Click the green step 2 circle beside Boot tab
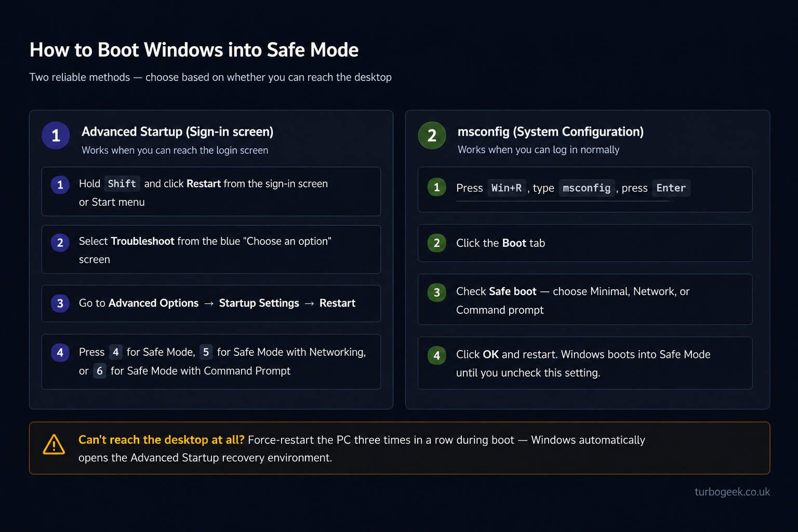The width and height of the screenshot is (798, 532). coord(436,243)
